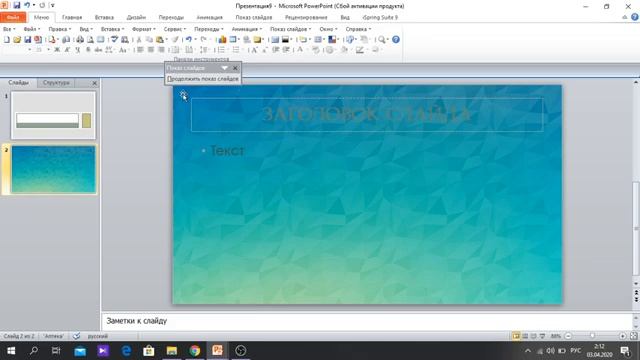The image size is (640, 360).
Task: Undo using the classic toolbar arrow
Action: [x=188, y=40]
